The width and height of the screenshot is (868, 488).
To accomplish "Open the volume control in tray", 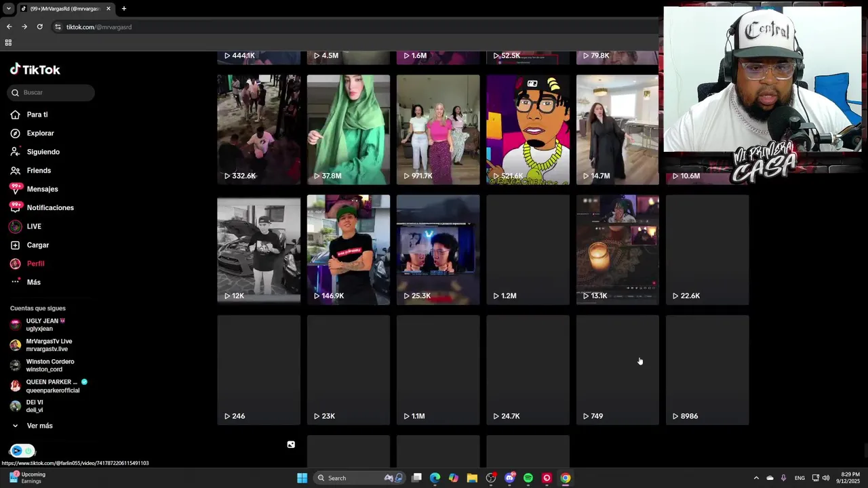I will click(826, 478).
